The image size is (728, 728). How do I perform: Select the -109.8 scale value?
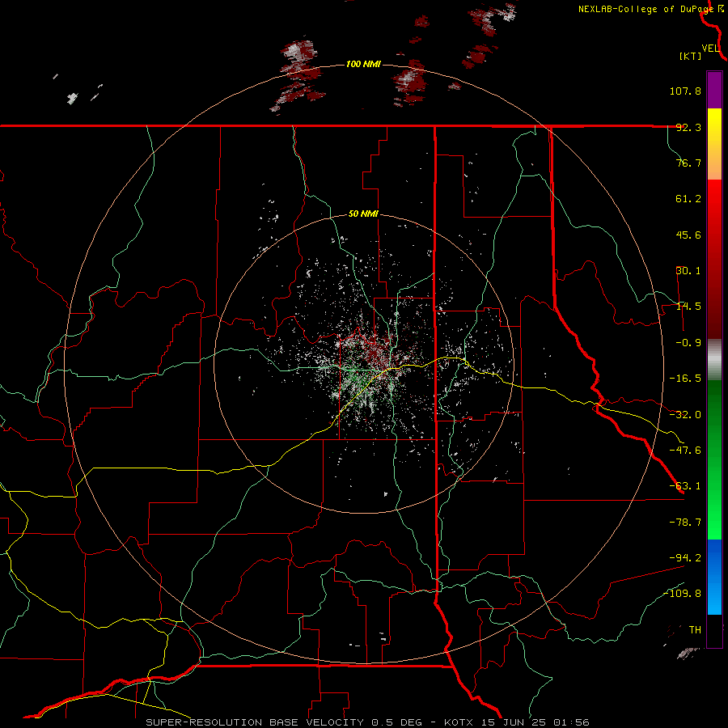coord(683,594)
